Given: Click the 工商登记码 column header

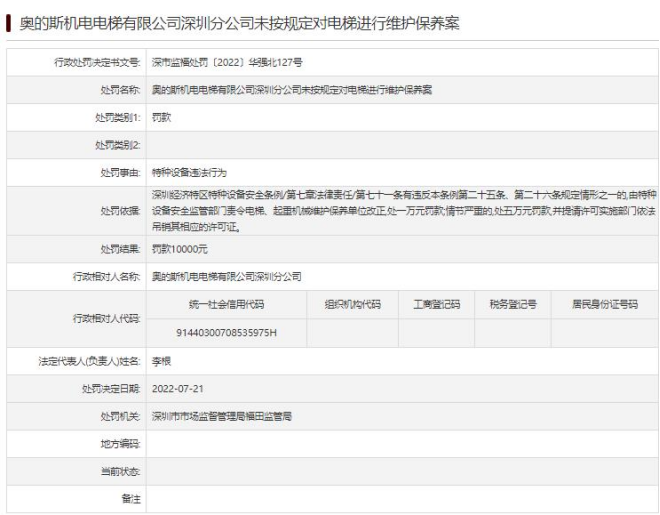Looking at the screenshot, I should pos(436,304).
